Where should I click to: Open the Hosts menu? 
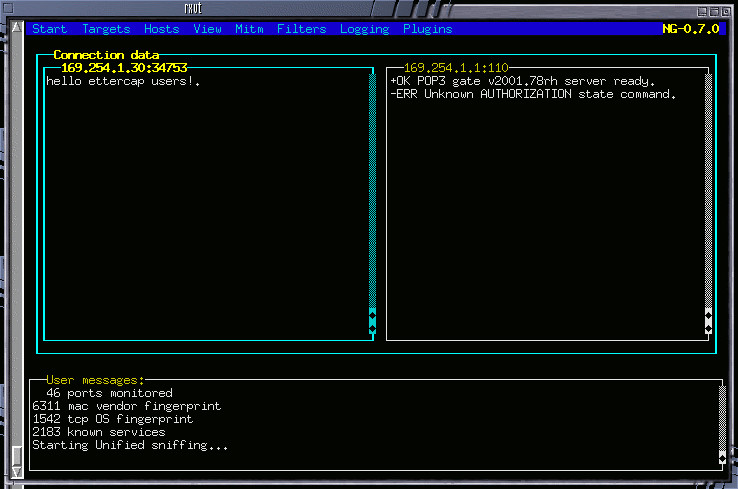tap(161, 29)
